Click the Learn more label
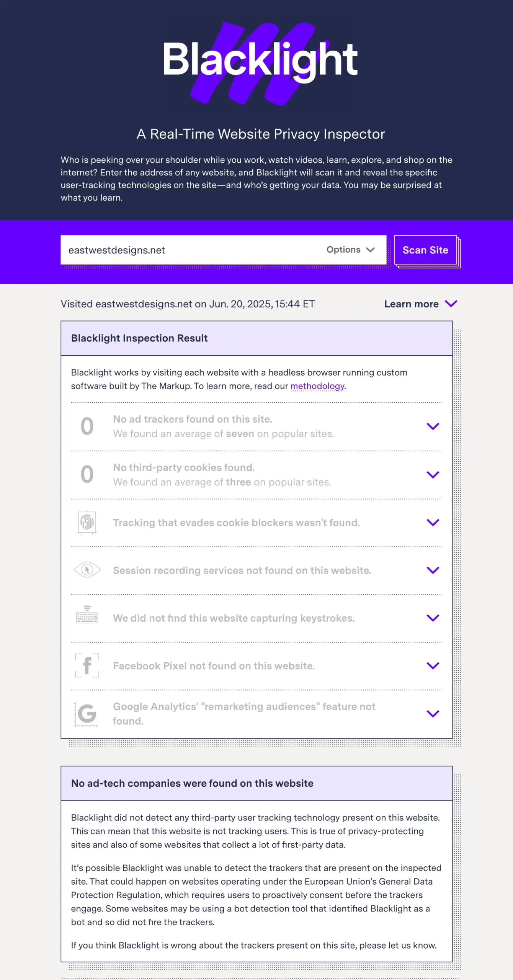The width and height of the screenshot is (513, 980). [411, 304]
